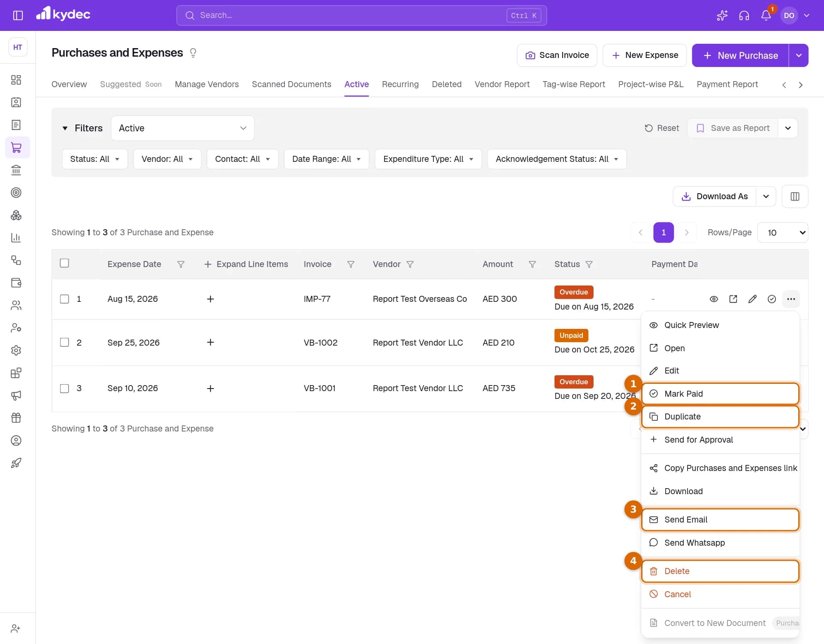Open the Status: All filter dropdown

(95, 159)
